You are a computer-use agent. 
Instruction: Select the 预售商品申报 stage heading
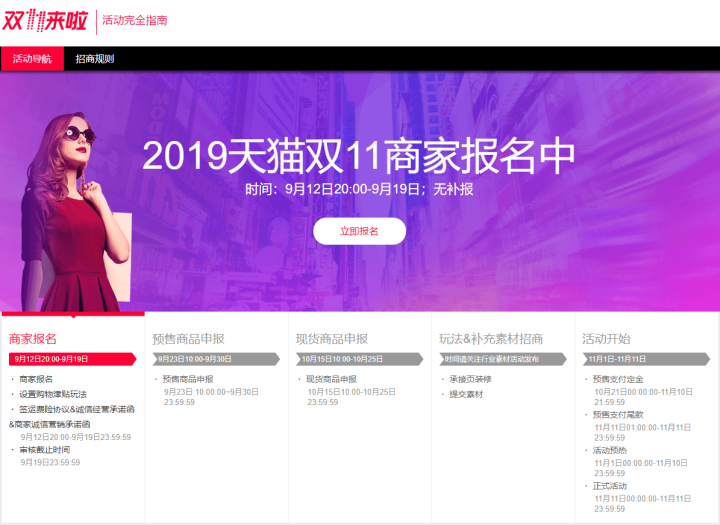(188, 339)
